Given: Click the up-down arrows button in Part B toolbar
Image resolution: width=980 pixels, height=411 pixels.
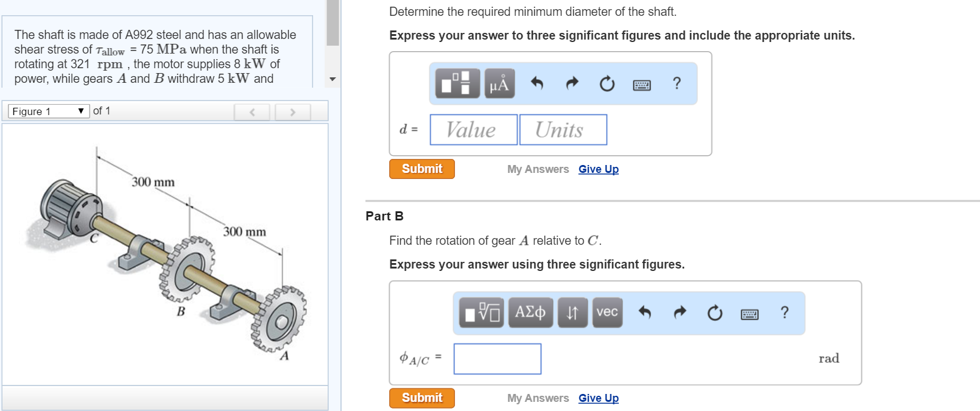Looking at the screenshot, I should click(573, 313).
